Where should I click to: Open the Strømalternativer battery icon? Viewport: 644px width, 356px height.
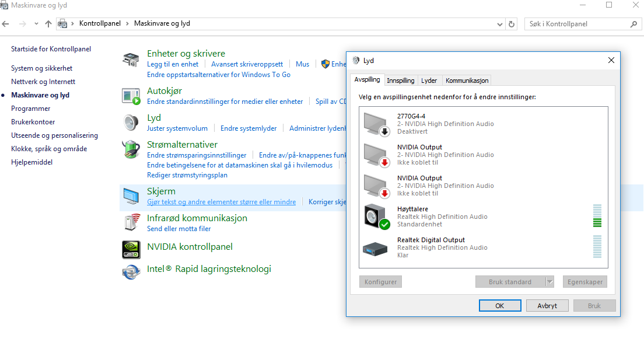[131, 149]
